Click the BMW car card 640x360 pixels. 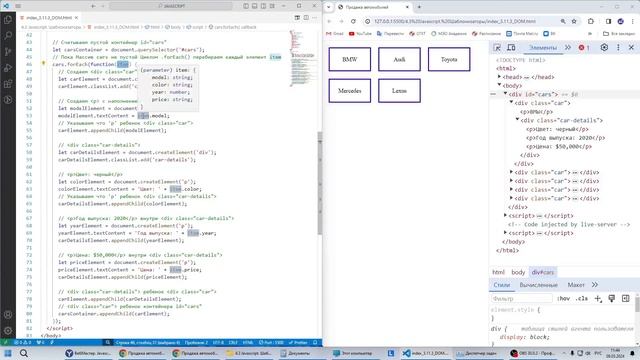pyautogui.click(x=350, y=59)
